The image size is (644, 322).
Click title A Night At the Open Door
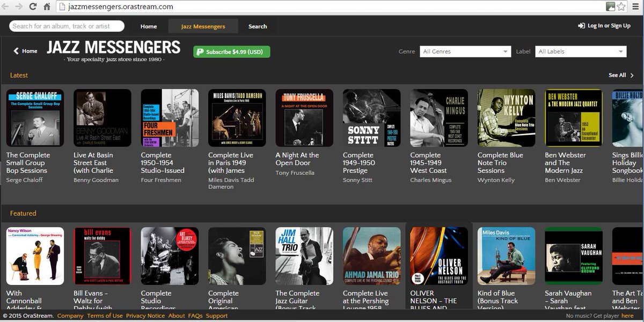(x=297, y=159)
